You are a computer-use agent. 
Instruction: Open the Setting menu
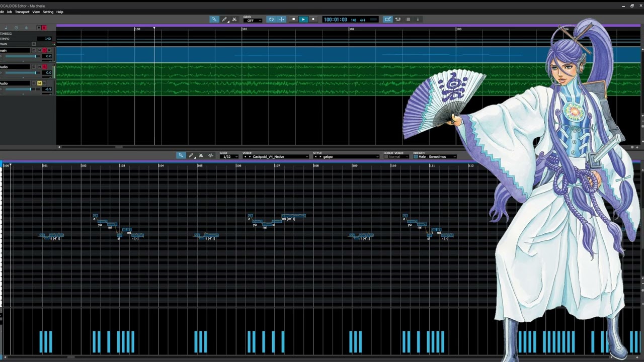48,12
